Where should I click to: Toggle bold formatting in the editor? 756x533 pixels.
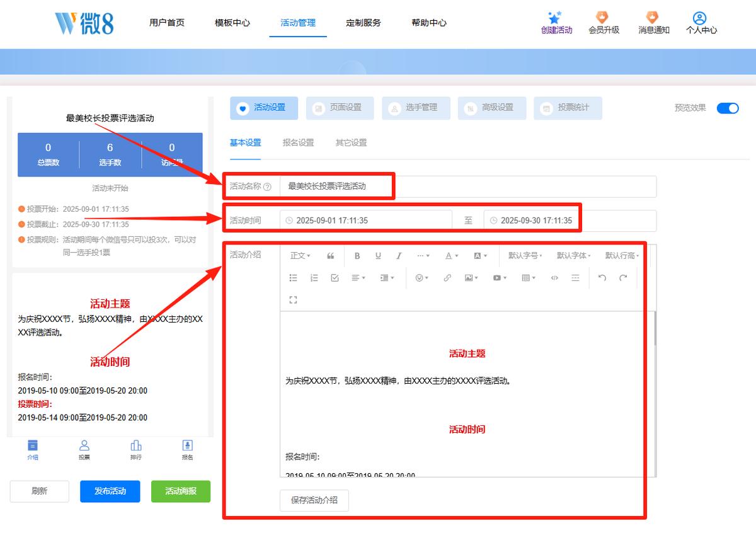click(357, 256)
